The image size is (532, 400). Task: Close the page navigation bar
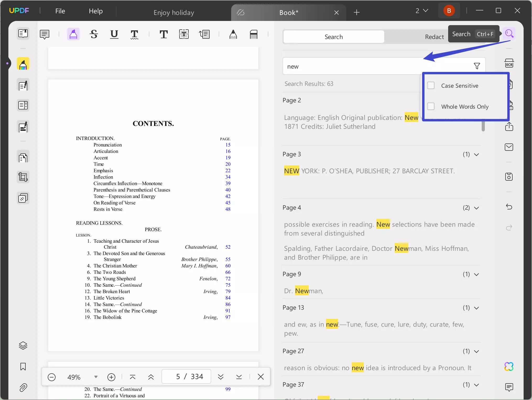click(x=261, y=377)
